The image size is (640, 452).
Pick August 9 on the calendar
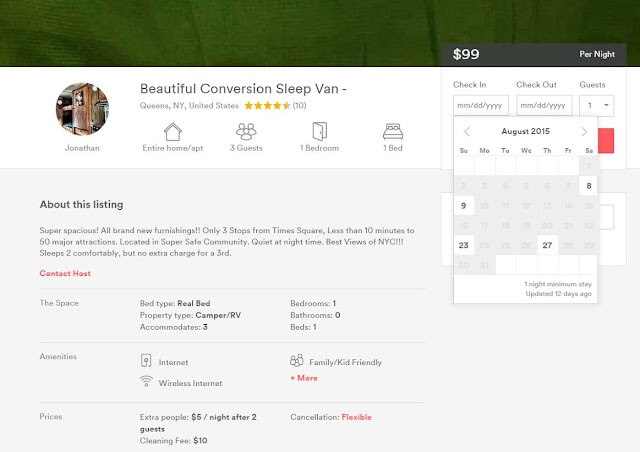click(x=463, y=205)
